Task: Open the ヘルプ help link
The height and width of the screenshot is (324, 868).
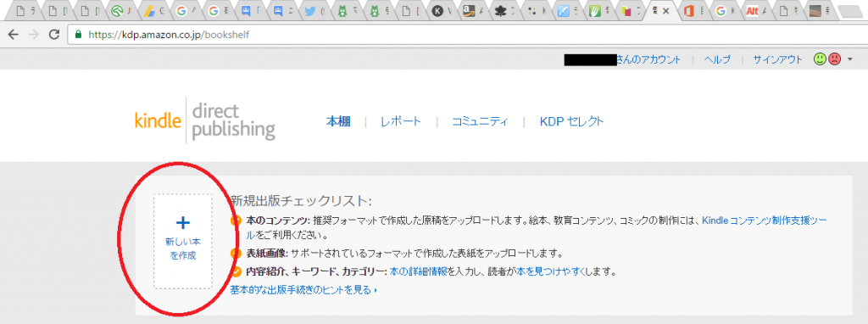Action: coord(717,60)
